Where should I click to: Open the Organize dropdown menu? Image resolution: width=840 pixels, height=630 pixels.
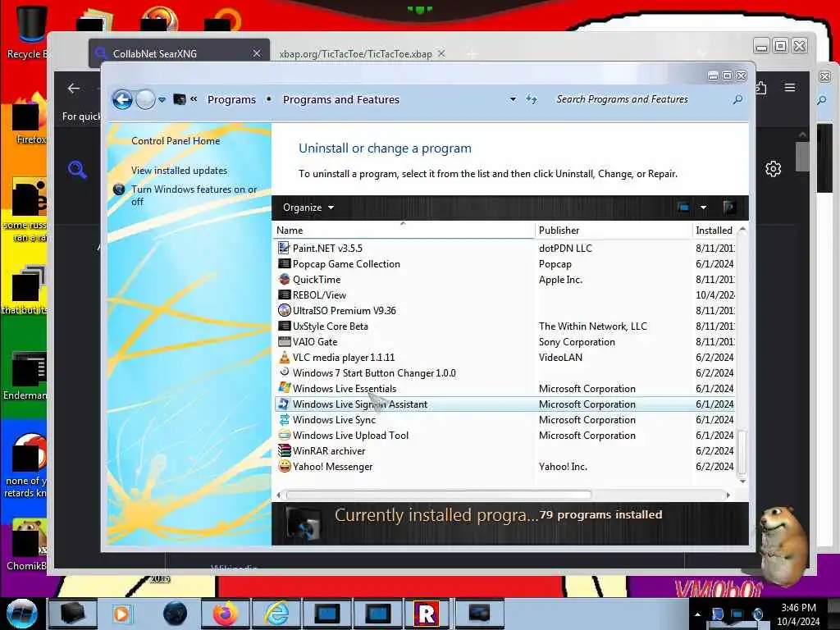pyautogui.click(x=308, y=208)
